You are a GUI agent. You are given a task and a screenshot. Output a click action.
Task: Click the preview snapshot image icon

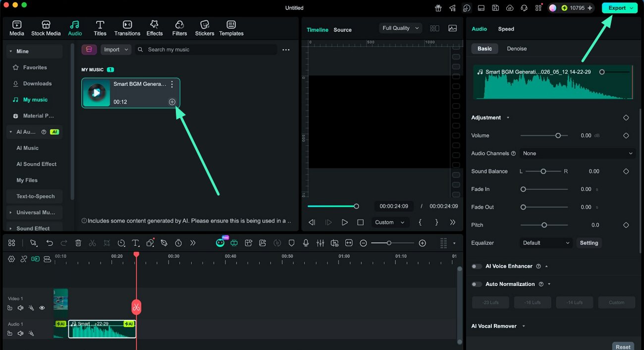pyautogui.click(x=452, y=28)
